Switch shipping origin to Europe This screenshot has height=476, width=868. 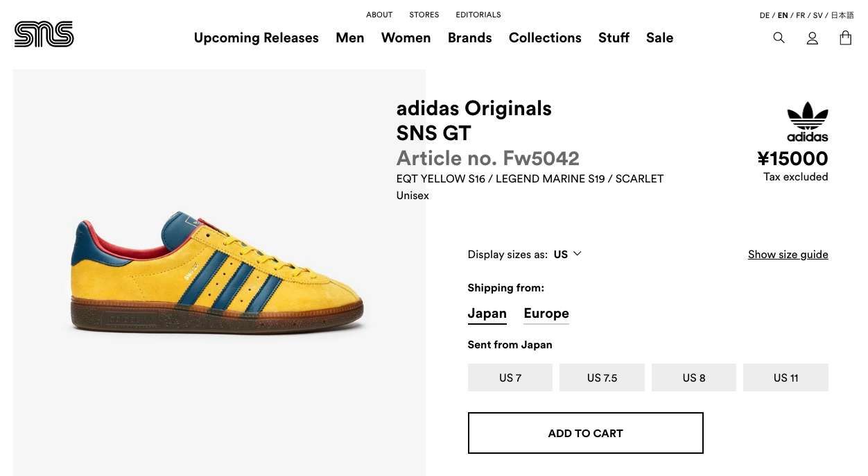(x=546, y=313)
